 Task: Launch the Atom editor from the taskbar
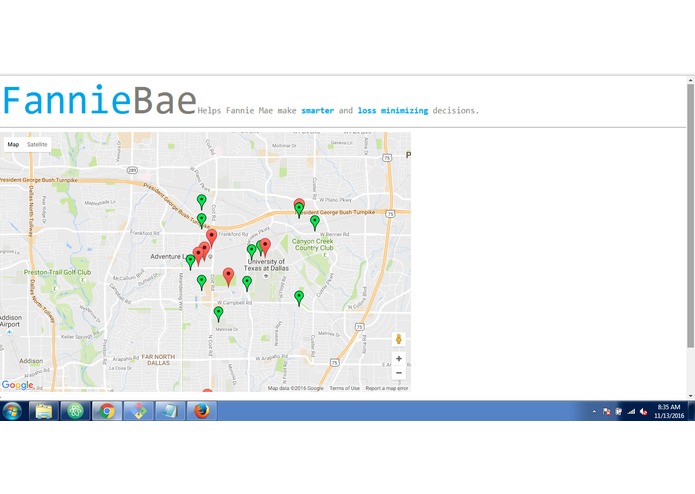[75, 411]
